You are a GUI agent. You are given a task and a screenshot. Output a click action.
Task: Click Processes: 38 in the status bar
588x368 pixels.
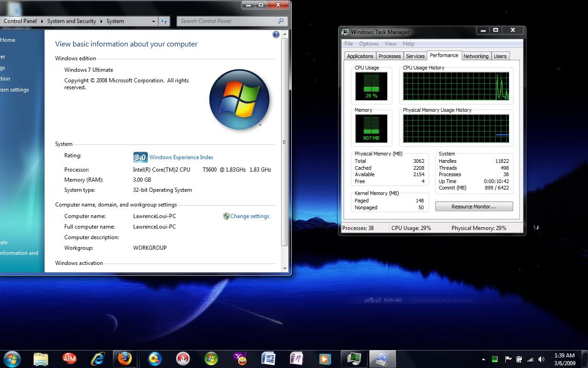coord(358,228)
